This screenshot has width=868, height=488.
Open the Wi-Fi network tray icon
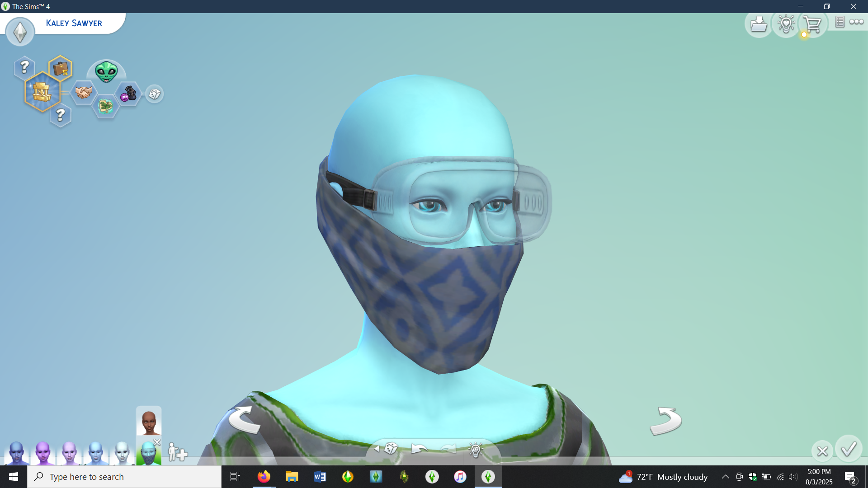point(780,477)
